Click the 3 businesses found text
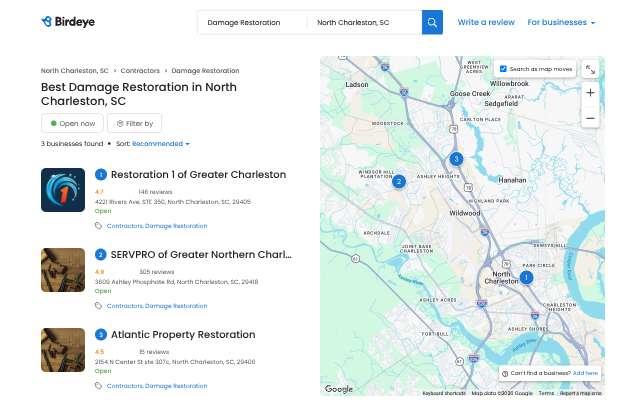640x400 pixels. [72, 144]
